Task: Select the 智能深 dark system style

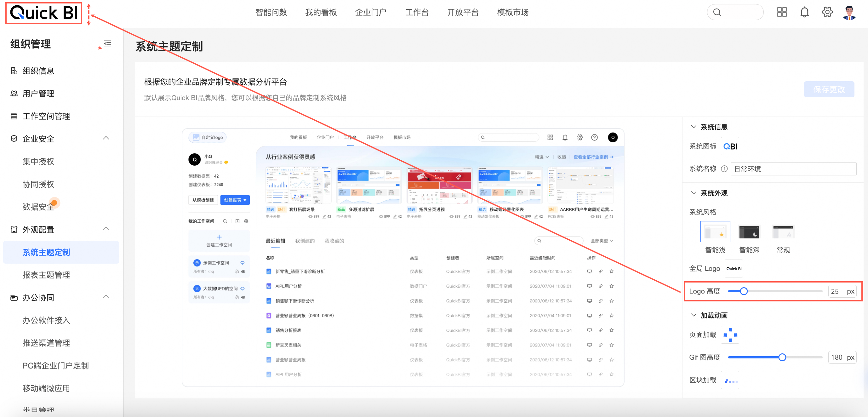Action: (749, 232)
